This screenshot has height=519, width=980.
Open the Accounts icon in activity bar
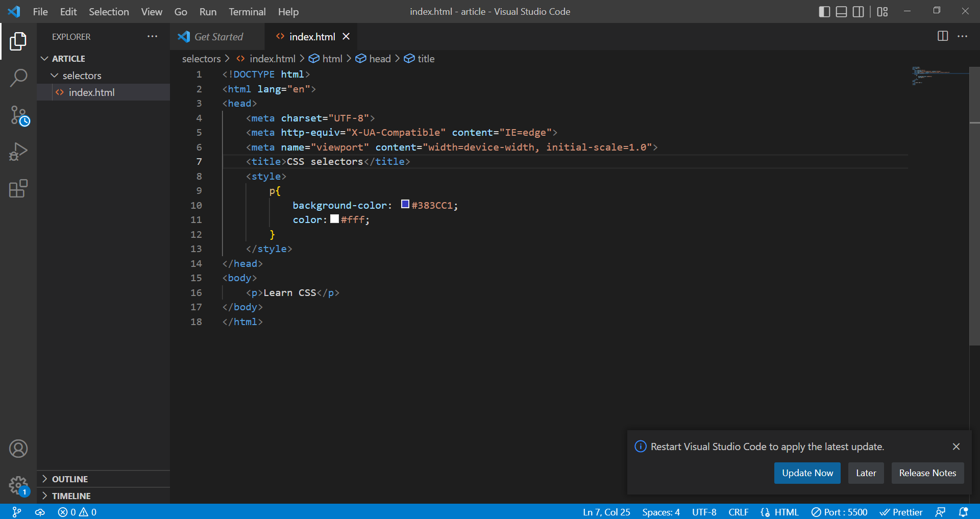tap(18, 449)
